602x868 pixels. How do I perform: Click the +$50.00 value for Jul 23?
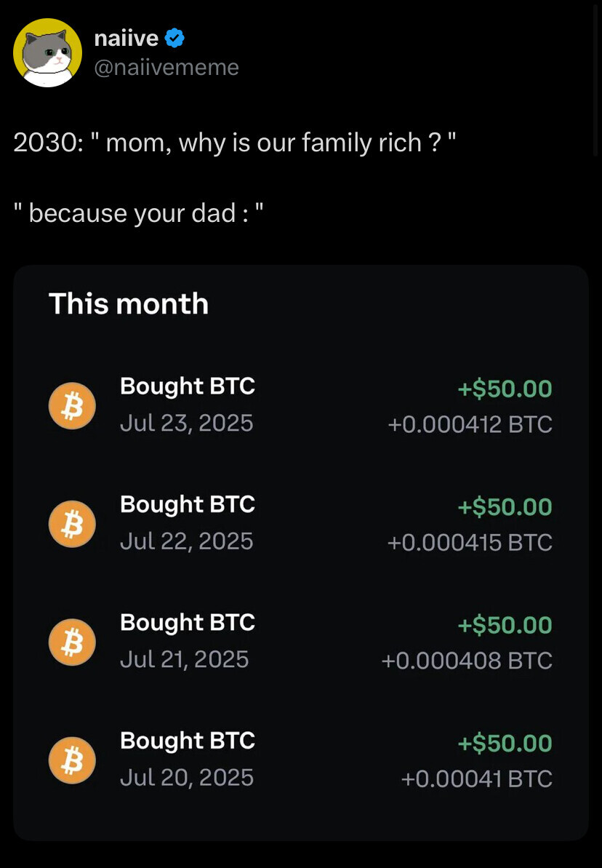[505, 389]
